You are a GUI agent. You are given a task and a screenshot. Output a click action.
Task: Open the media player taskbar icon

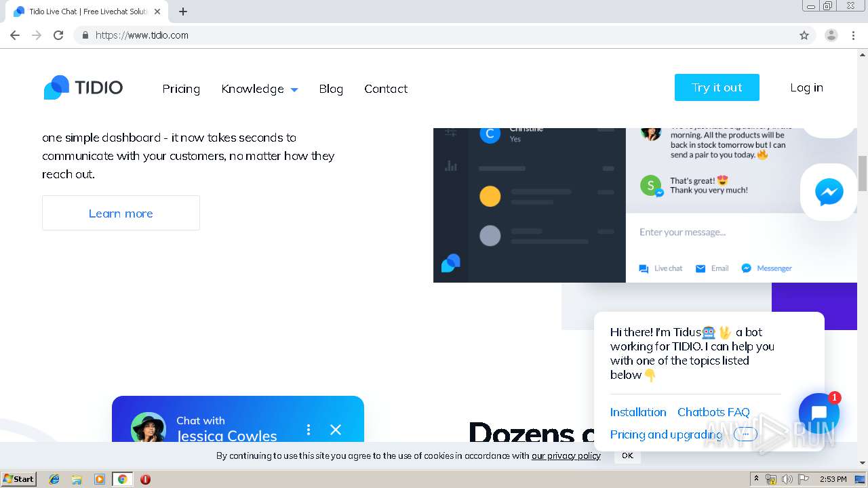(x=100, y=479)
